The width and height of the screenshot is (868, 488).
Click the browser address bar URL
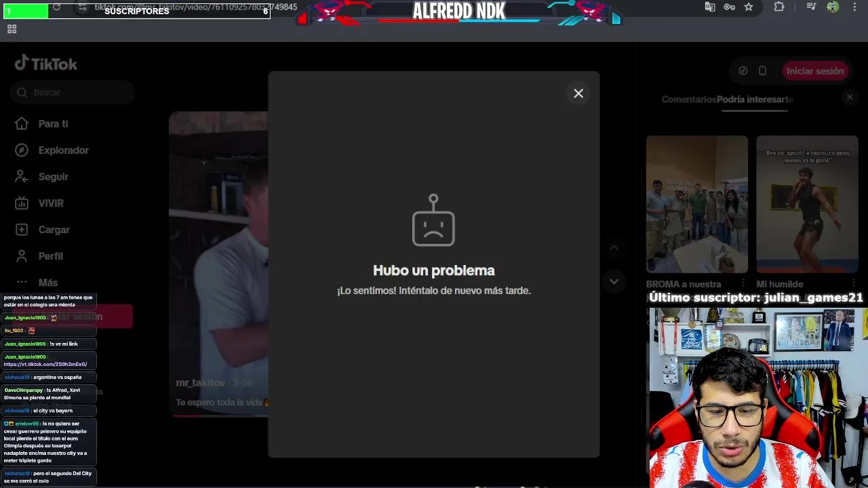point(196,7)
